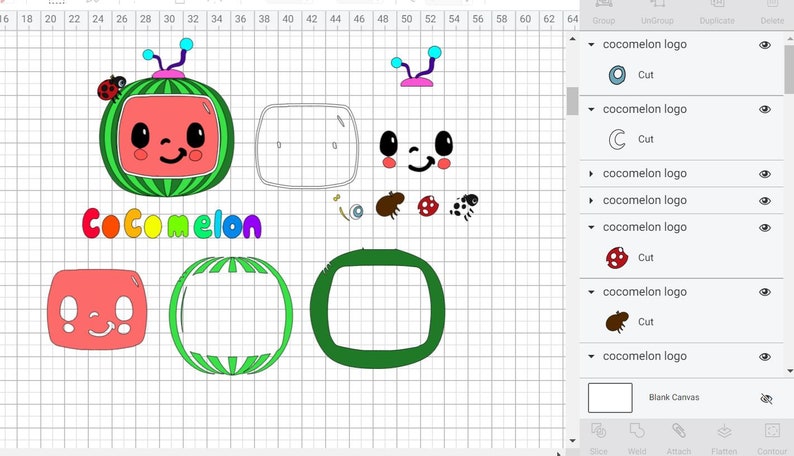Select the blue ring Cut layer thumbnail
794x456 pixels.
click(x=617, y=75)
